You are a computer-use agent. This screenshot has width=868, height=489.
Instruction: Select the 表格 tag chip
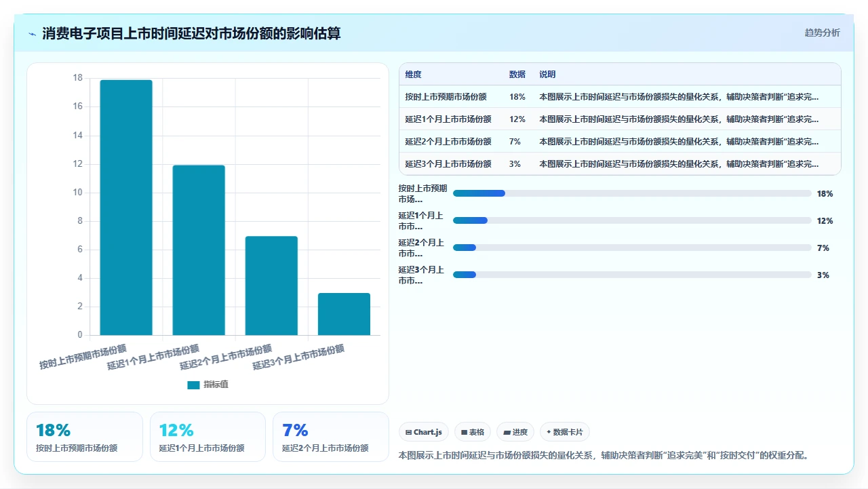473,432
